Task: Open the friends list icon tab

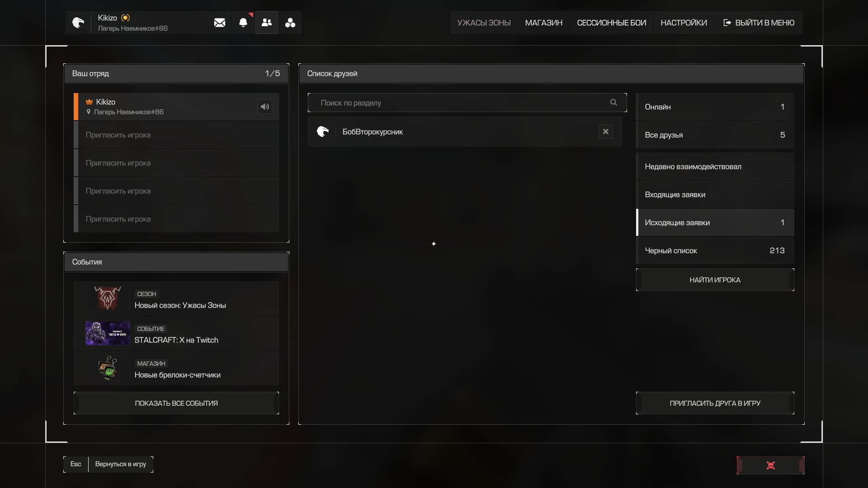Action: pyautogui.click(x=267, y=23)
